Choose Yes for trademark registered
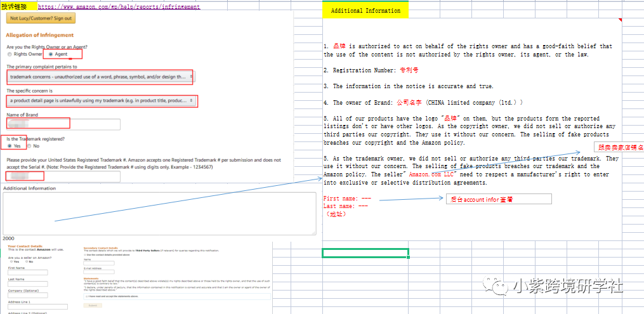The width and height of the screenshot is (644, 314). click(10, 146)
